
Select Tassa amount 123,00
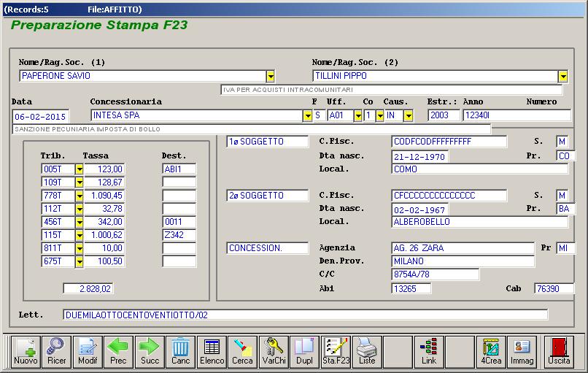click(x=104, y=169)
